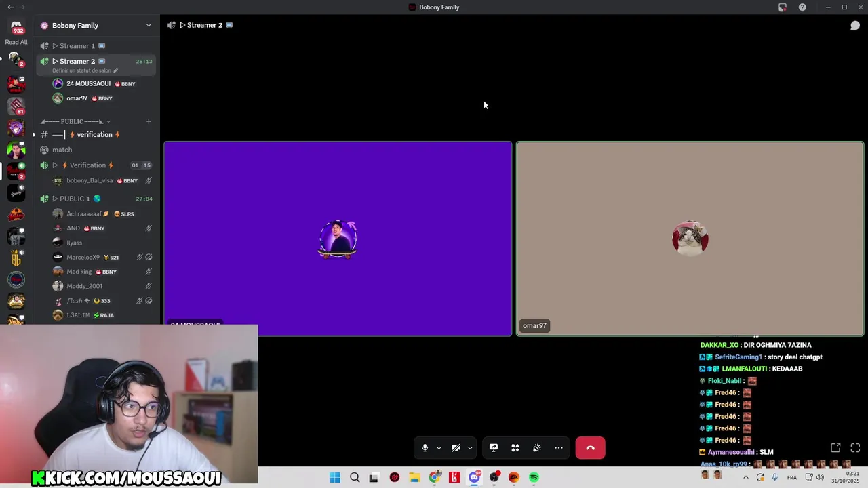Open Task View on taskbar
Screen dimensions: 868x488
point(374,477)
